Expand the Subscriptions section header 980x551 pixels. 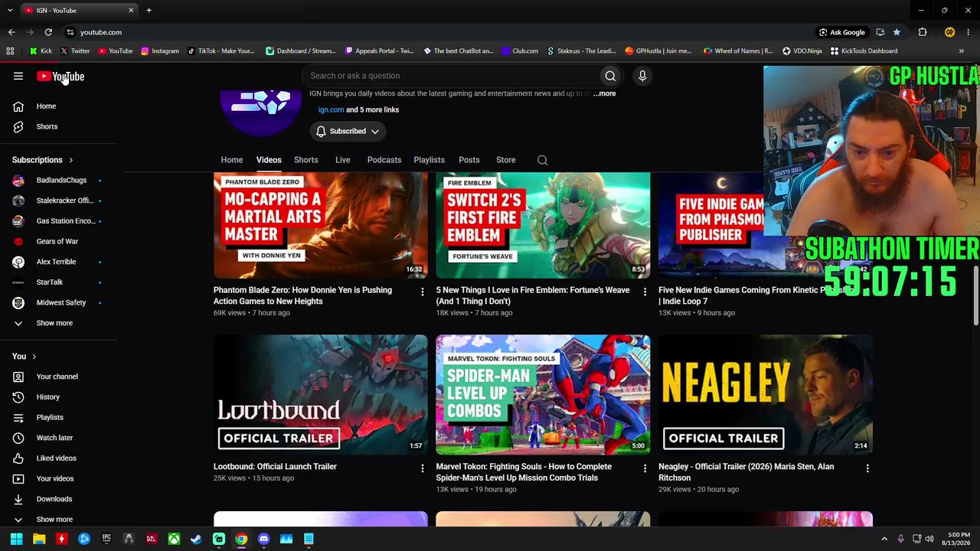(x=43, y=160)
